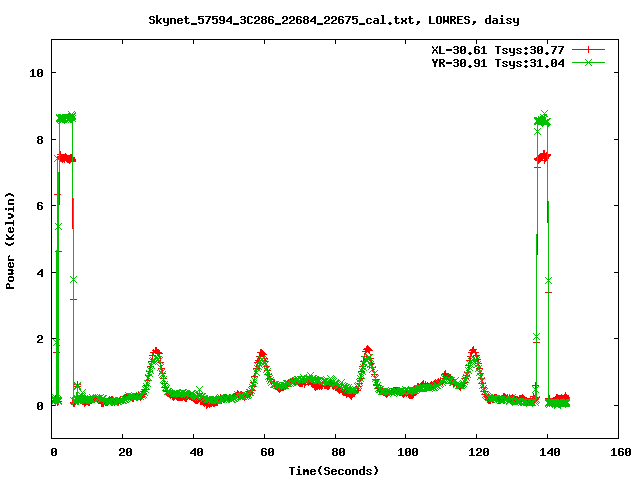
Task: Click the green legend line sample
Action: (588, 62)
